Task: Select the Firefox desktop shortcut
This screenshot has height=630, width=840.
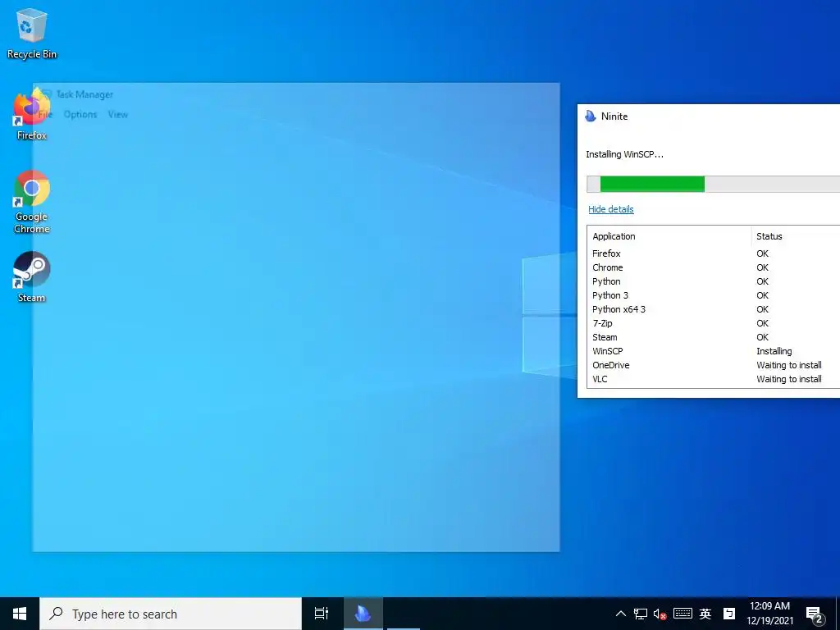Action: pyautogui.click(x=32, y=115)
